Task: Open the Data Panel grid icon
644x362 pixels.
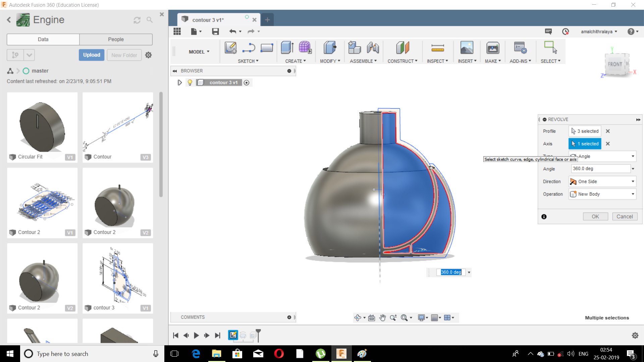Action: [177, 32]
